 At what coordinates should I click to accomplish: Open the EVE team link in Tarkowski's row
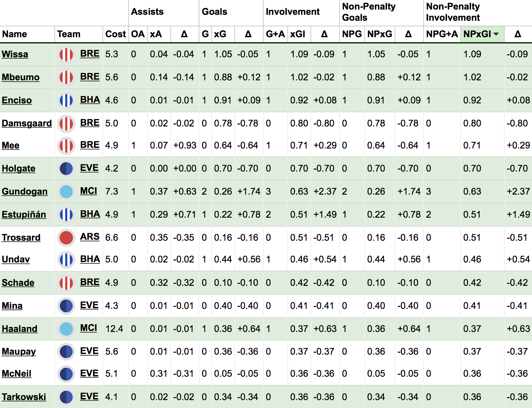[x=89, y=396]
